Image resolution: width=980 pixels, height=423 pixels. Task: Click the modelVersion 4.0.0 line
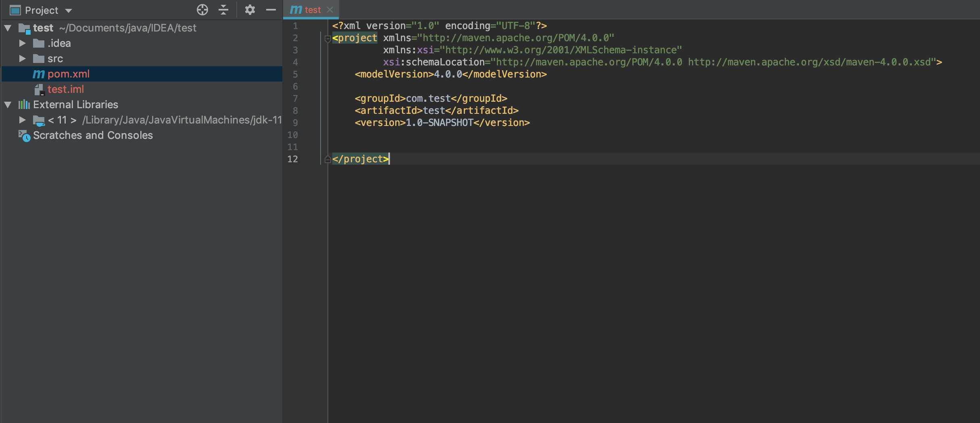click(x=451, y=74)
